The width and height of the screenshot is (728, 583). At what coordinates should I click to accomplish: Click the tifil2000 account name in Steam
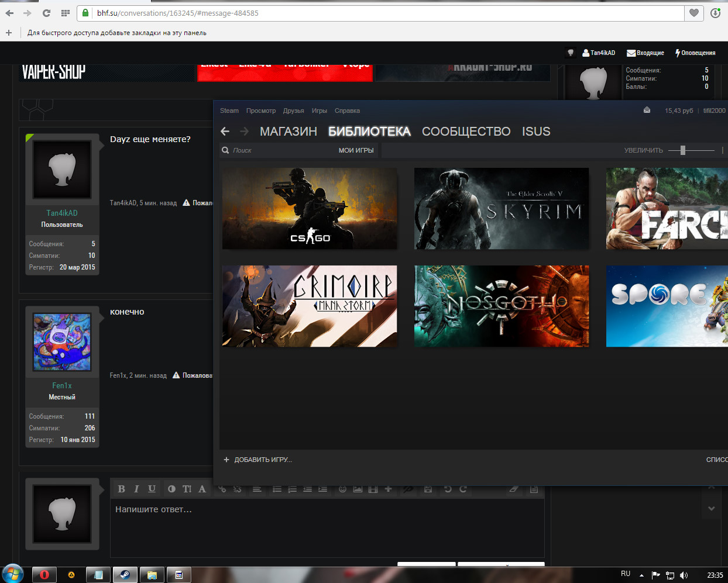click(x=714, y=111)
